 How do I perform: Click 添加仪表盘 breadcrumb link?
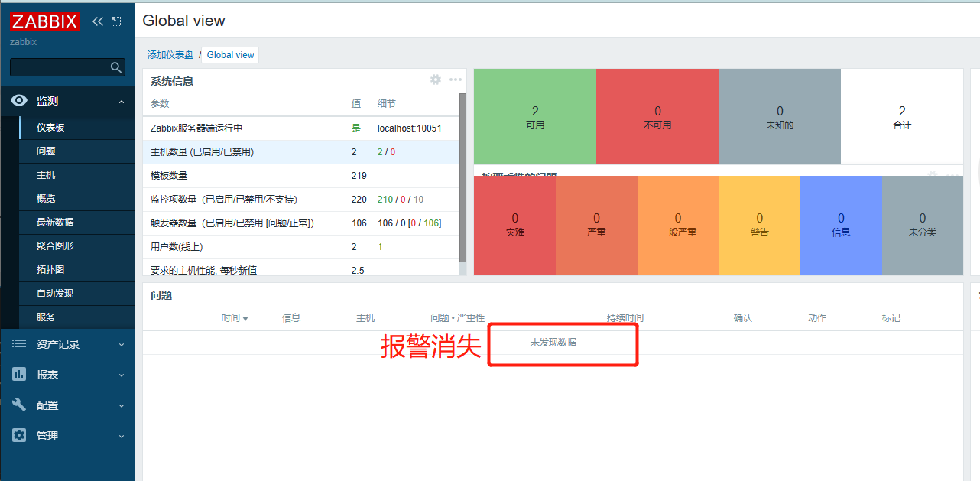click(x=170, y=55)
